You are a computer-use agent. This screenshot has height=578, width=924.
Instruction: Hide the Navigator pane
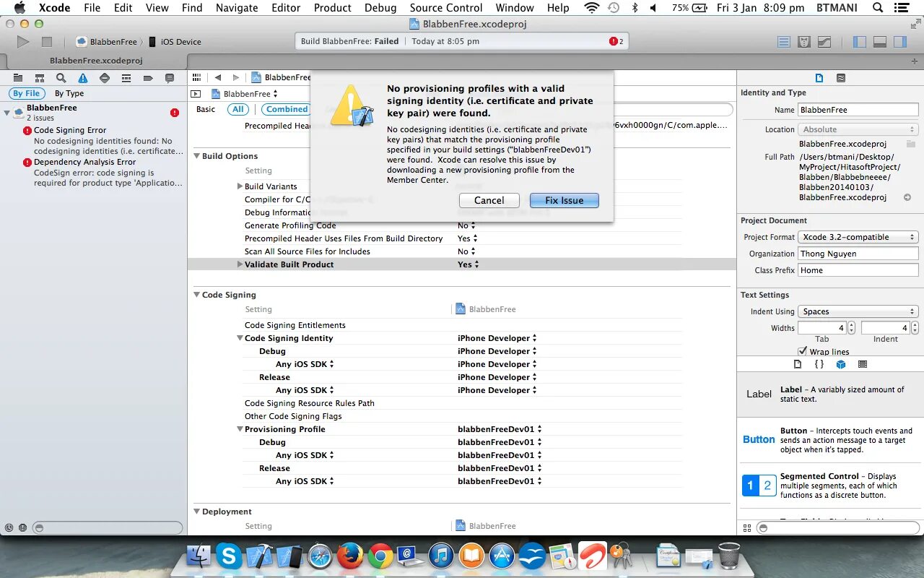(859, 42)
